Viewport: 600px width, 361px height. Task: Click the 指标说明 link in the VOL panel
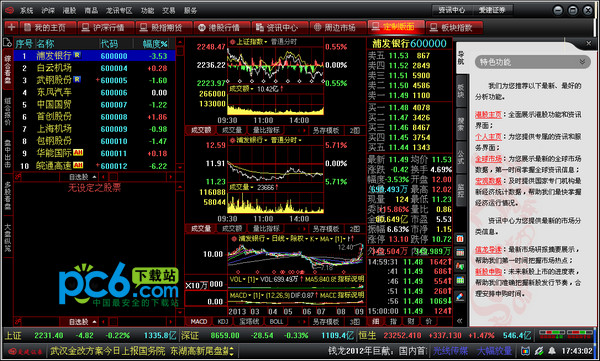click(x=351, y=279)
